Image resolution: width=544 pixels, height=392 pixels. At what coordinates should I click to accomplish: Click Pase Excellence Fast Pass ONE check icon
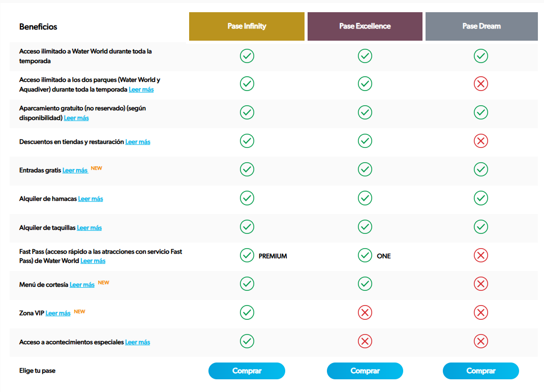tap(365, 255)
